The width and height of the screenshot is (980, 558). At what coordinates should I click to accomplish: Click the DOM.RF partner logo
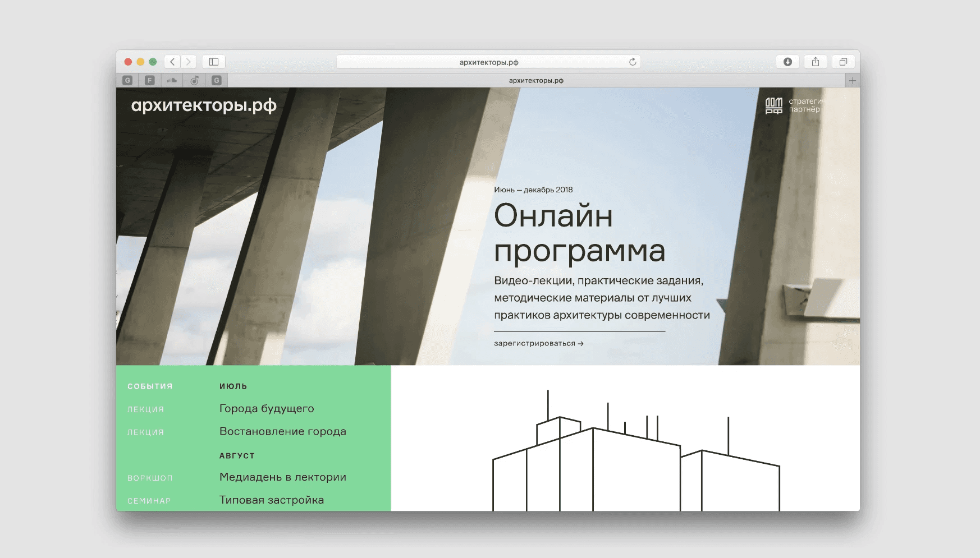(x=773, y=105)
